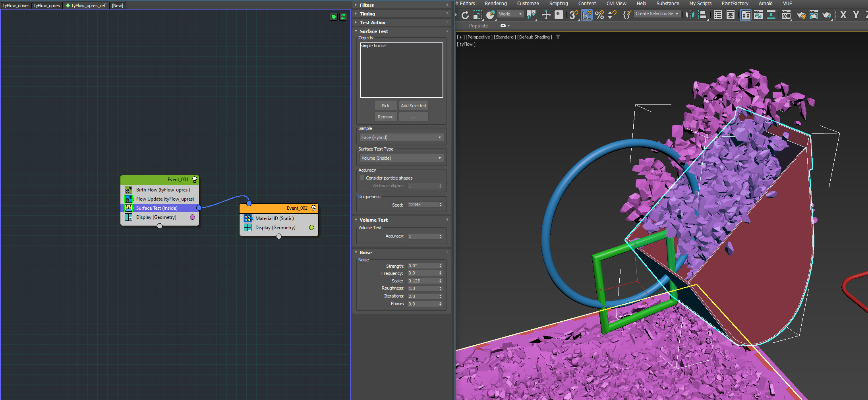This screenshot has height=400, width=868.
Task: Click the magenta Display color swatch in Event_001
Action: tap(193, 217)
